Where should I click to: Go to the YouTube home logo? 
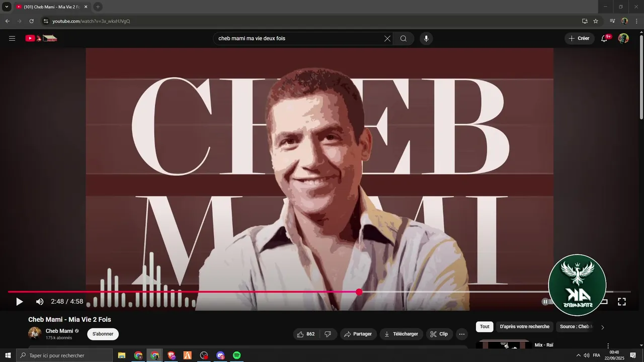[x=41, y=38]
